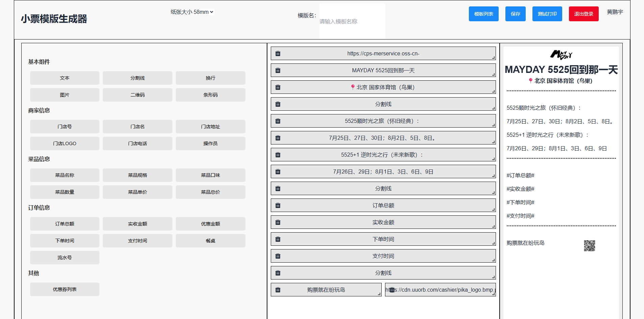Insert the 门店LOGO component
Image resolution: width=644 pixels, height=319 pixels.
(x=65, y=143)
